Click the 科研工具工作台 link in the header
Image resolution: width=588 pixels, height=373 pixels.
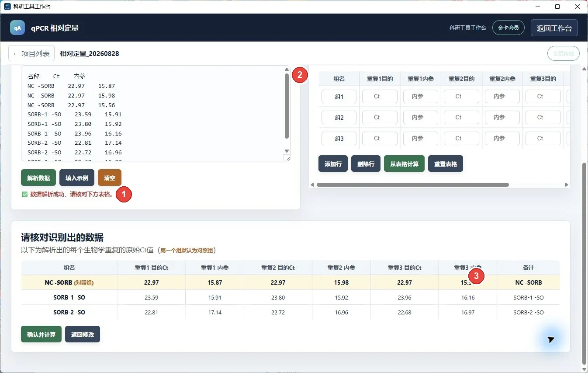click(467, 28)
